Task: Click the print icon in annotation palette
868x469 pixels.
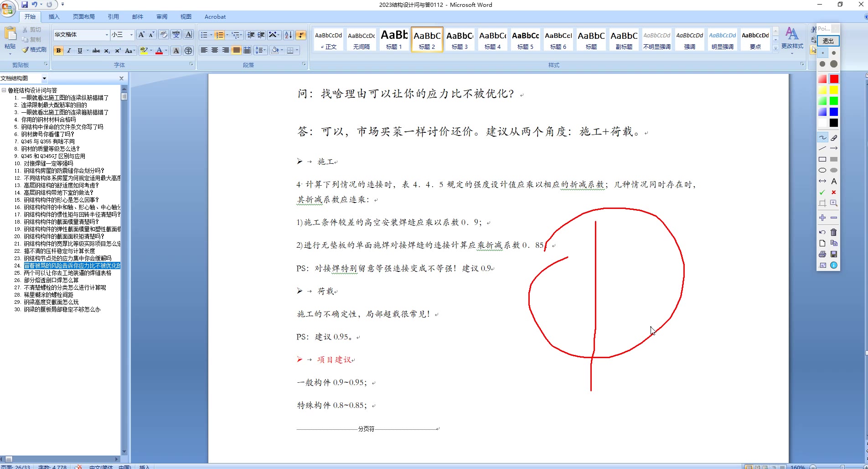Action: 822,254
